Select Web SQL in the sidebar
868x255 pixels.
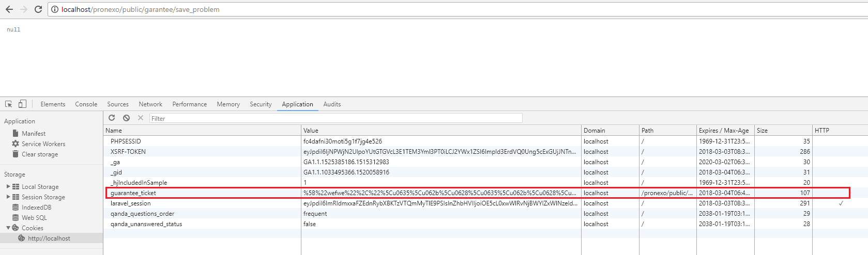coord(34,218)
